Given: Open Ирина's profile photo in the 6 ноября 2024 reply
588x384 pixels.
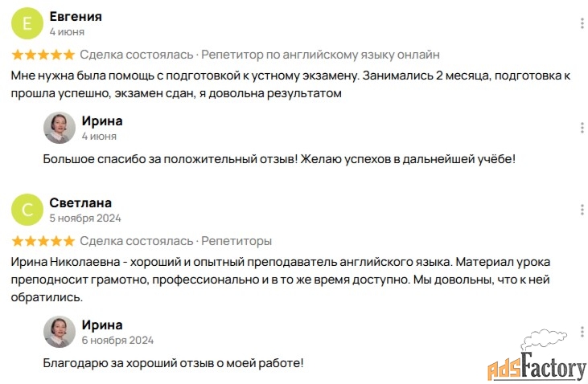Looking at the screenshot, I should coord(60,332).
